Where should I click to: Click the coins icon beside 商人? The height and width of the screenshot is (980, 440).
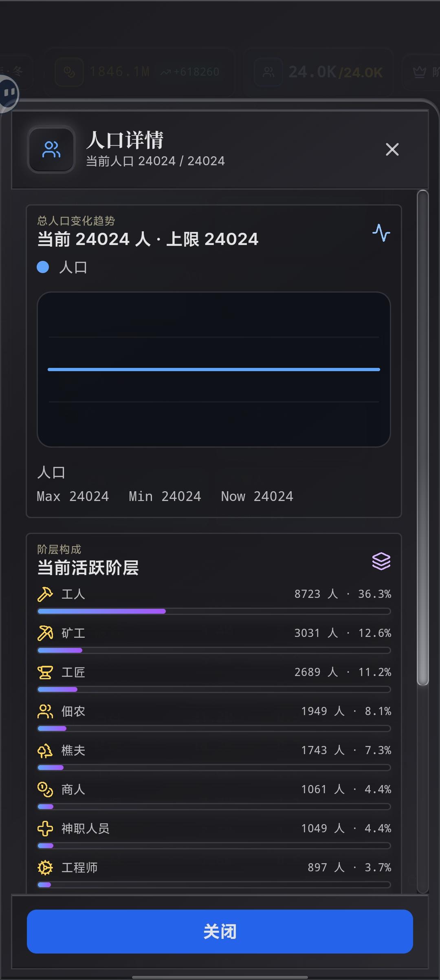(45, 790)
